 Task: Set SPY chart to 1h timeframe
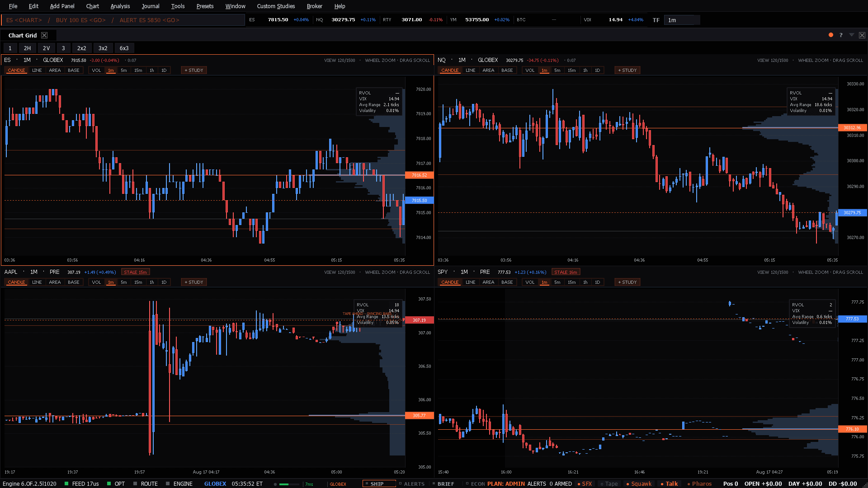pyautogui.click(x=585, y=282)
